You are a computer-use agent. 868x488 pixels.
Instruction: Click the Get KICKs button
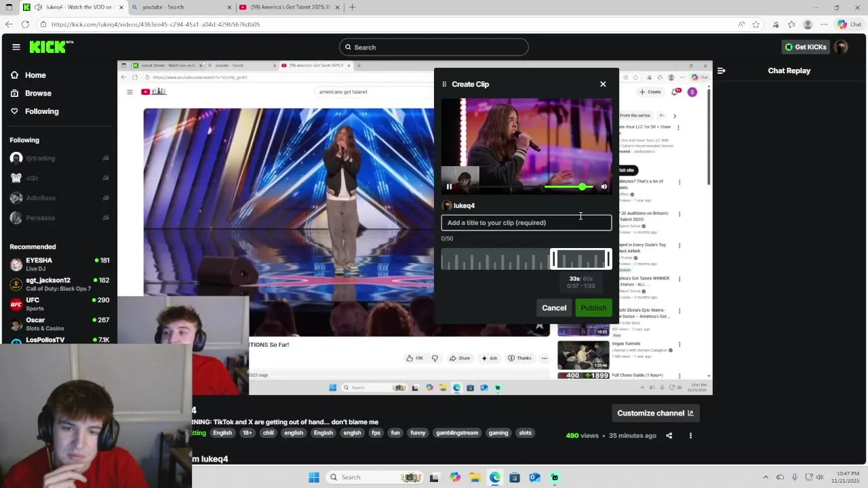806,47
